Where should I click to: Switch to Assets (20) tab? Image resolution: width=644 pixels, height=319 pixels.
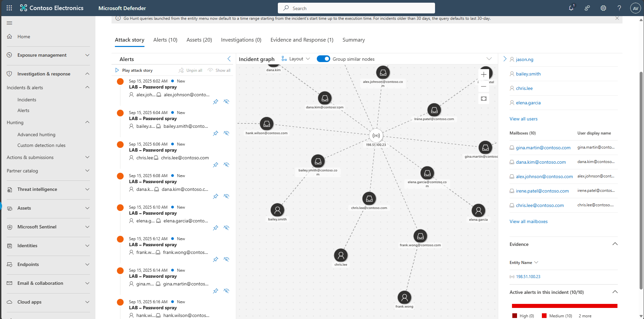coord(199,40)
